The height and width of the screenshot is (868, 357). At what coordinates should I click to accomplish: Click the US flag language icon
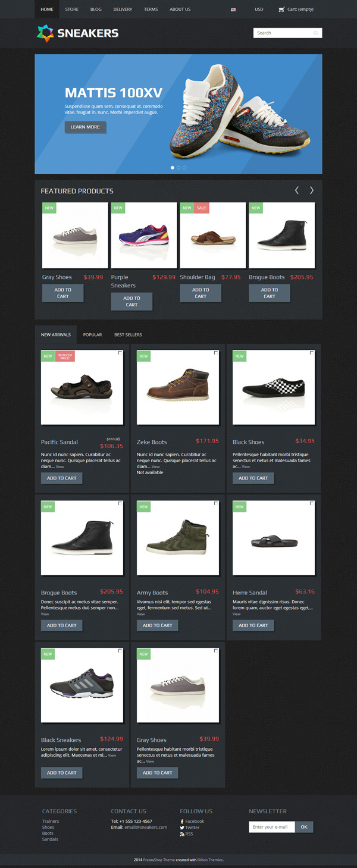[233, 10]
